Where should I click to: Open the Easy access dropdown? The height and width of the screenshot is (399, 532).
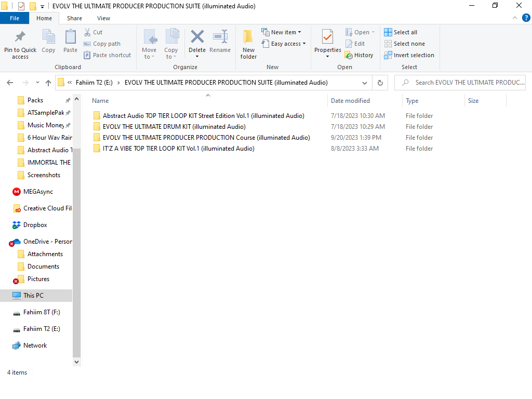(284, 44)
